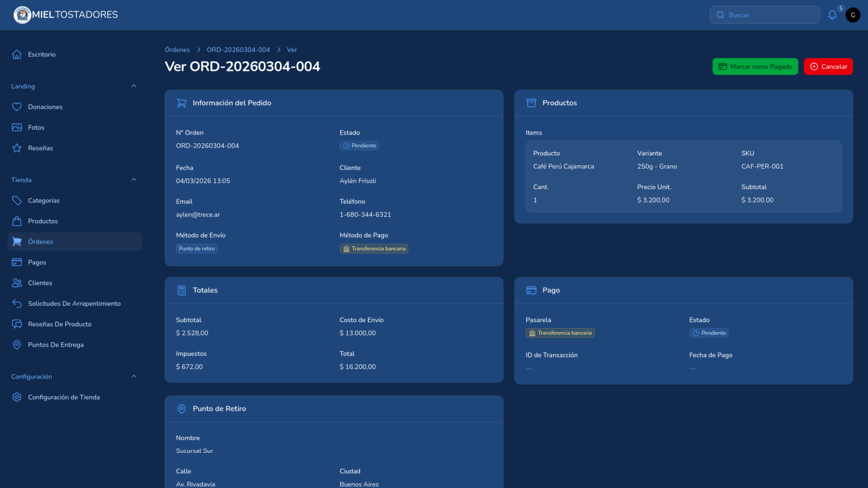Click Transferencia bancaria badge under Pasarela

[x=560, y=333]
